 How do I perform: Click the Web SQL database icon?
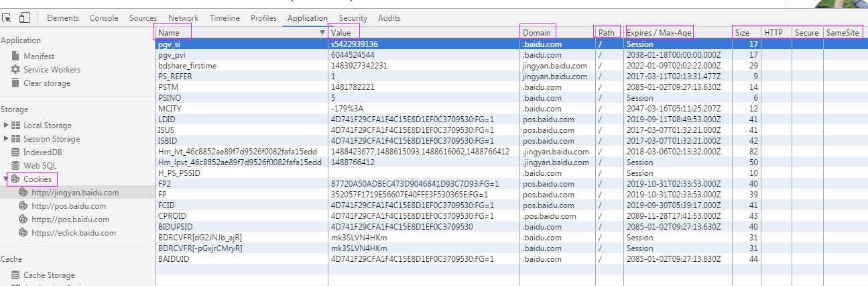(16, 166)
